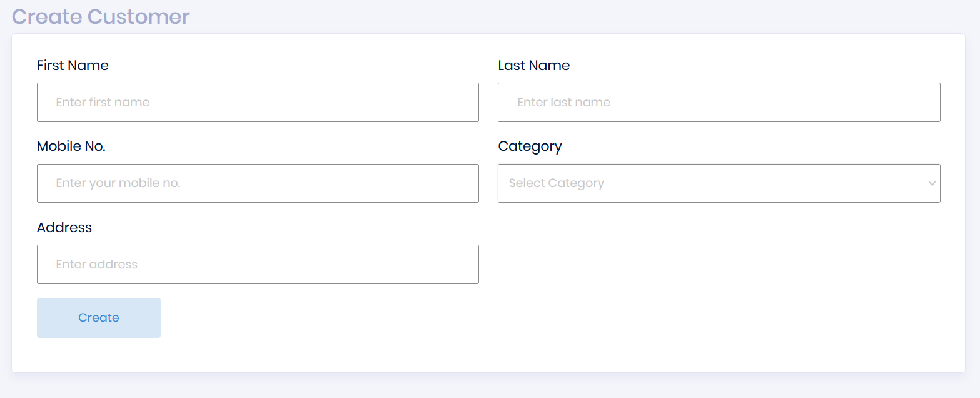Open the Select Category dropdown
The image size is (980, 398).
click(x=719, y=183)
